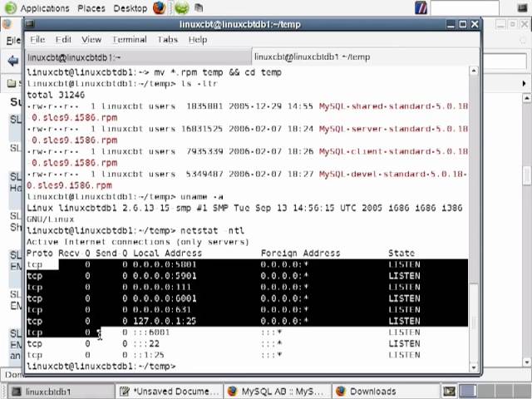
Task: Click the Firefox icon on the Downloads taskbar button
Action: pyautogui.click(x=341, y=392)
